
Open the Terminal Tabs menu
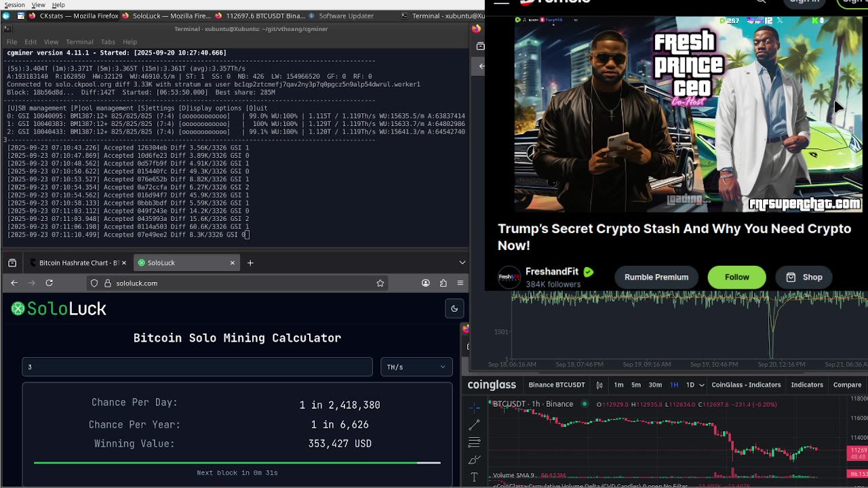tap(108, 42)
